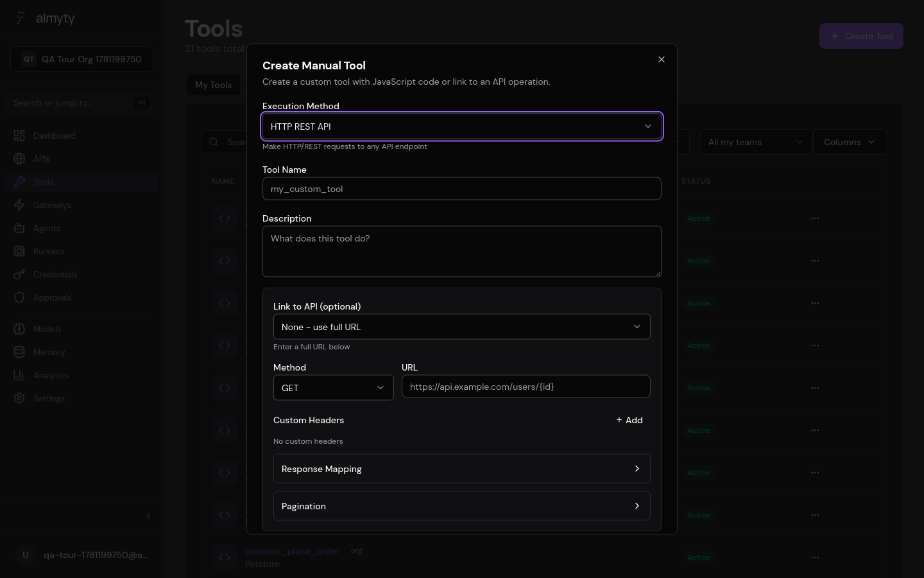
Task: Click the Description text area
Action: [462, 251]
